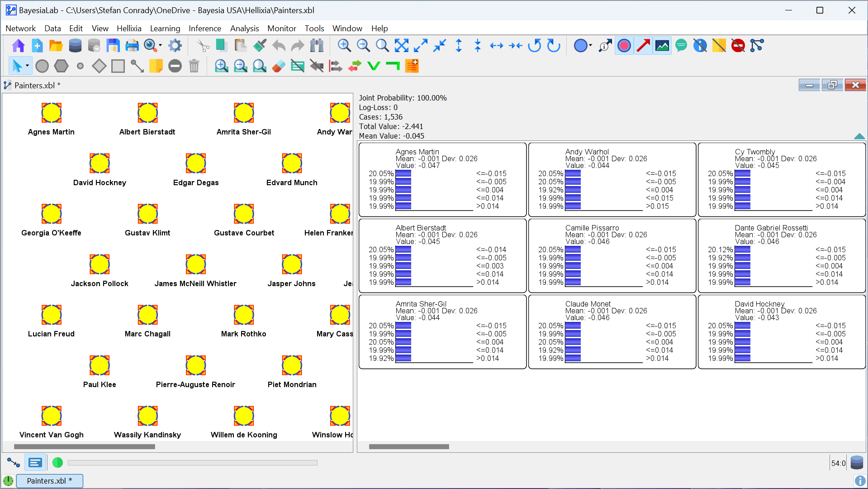
Task: Open the magnifier search dropdown in toolbar
Action: (x=161, y=46)
